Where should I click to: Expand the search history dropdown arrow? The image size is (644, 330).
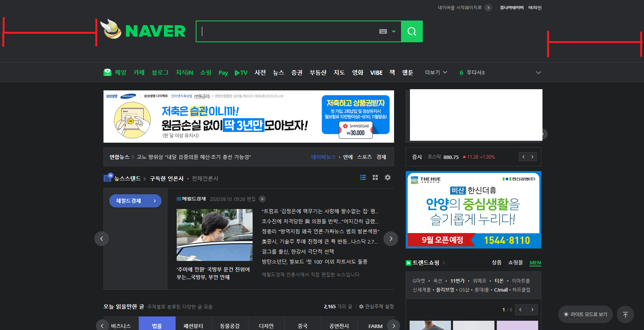(394, 31)
